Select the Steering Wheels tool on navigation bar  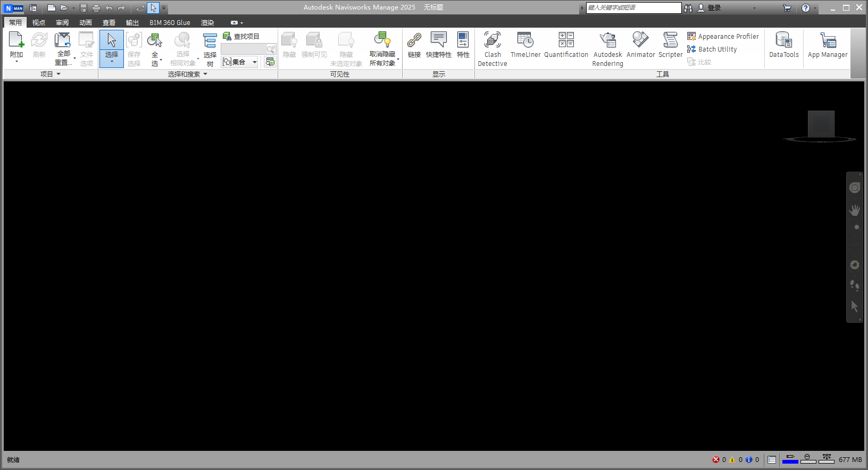click(x=855, y=188)
